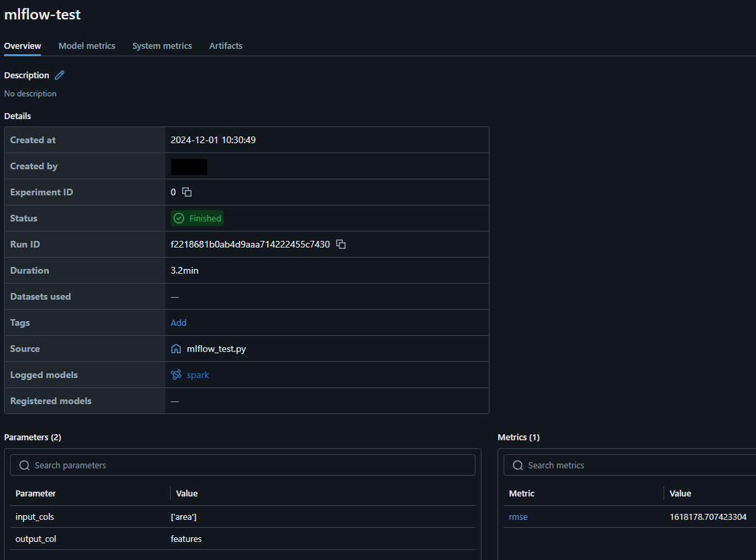Select the Overview tab

point(22,45)
